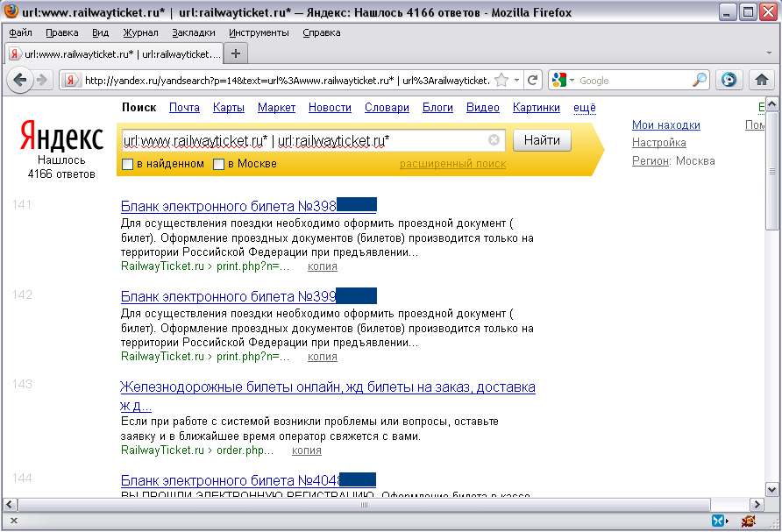Open the cached "копия" link for result 142
The height and width of the screenshot is (532, 782).
tap(322, 357)
